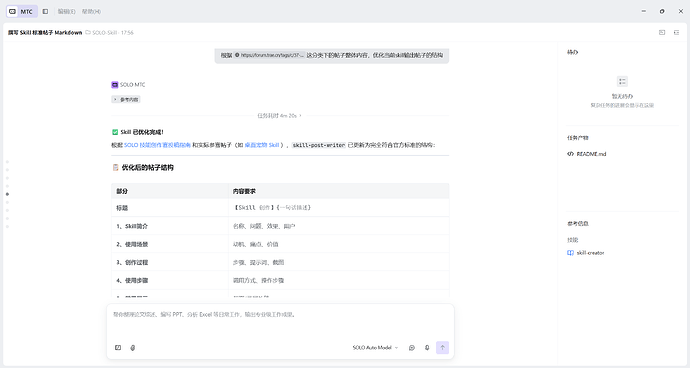This screenshot has height=368, width=690.
Task: Open the skill-creator skill reference
Action: pyautogui.click(x=590, y=253)
